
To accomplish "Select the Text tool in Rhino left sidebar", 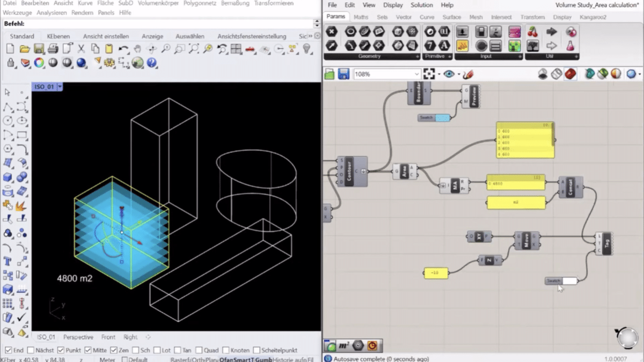I will tap(8, 261).
